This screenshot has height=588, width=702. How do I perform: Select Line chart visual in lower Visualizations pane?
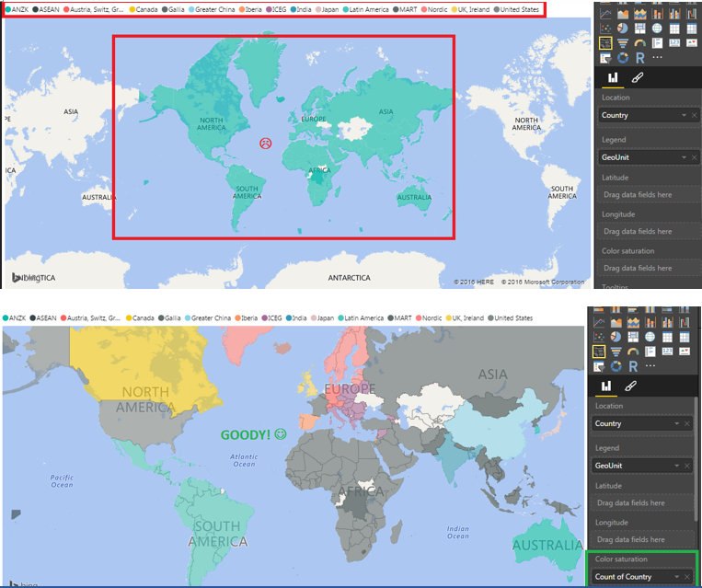pos(599,322)
